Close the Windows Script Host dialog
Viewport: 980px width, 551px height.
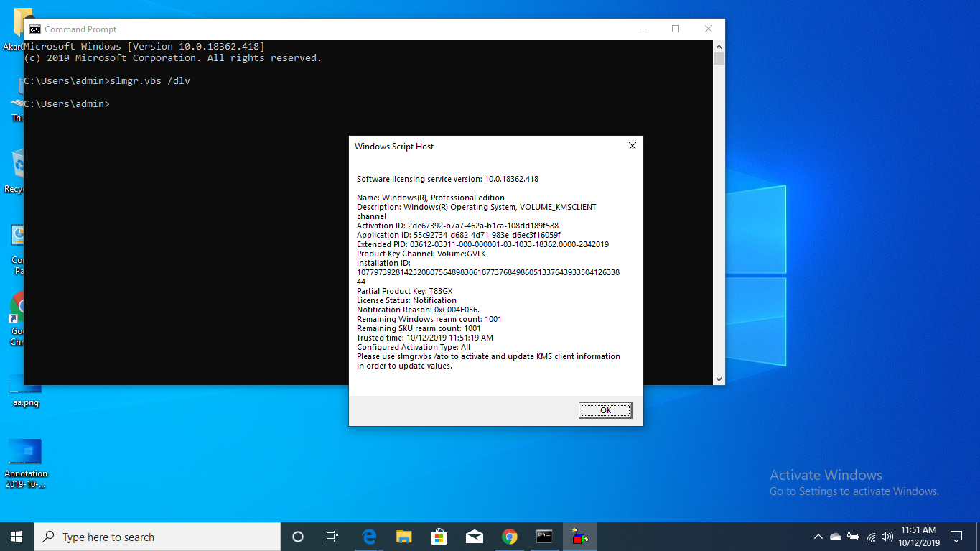[x=632, y=146]
